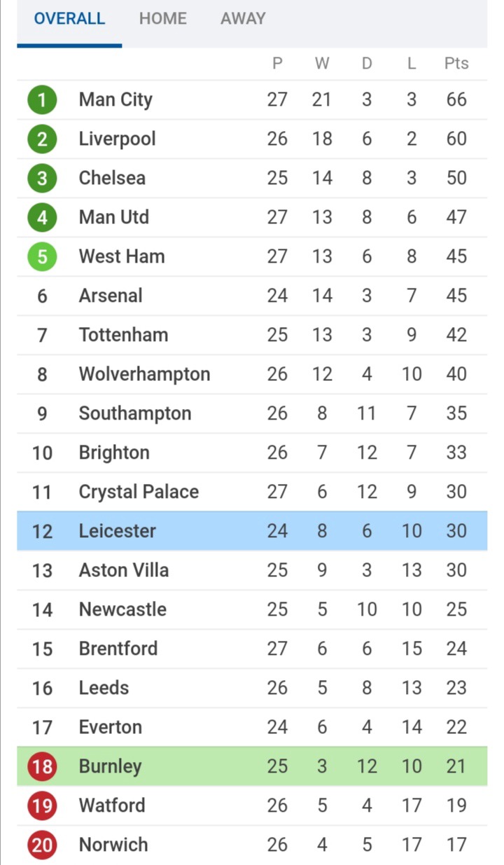Click the green position 1 badge
This screenshot has width=504, height=865.
click(42, 99)
